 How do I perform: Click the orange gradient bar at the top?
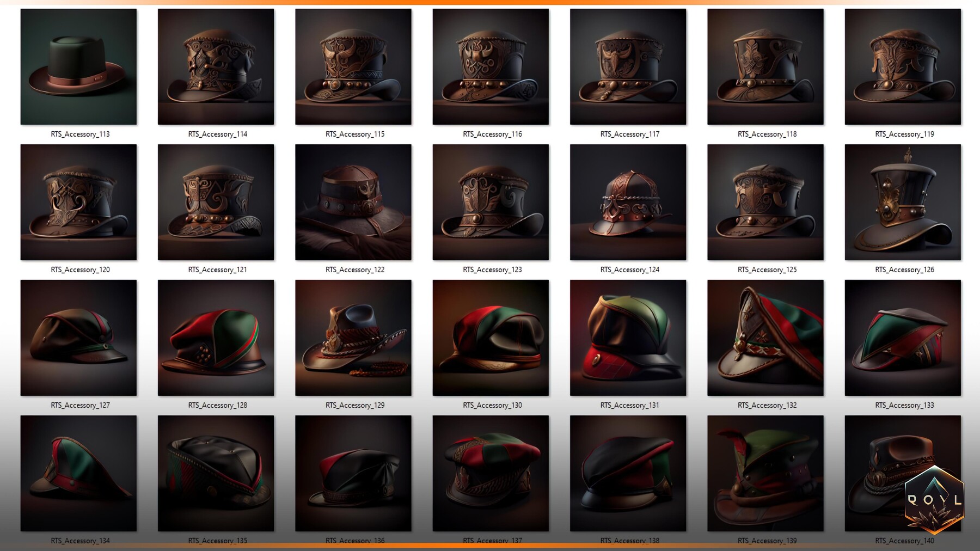[x=490, y=2]
